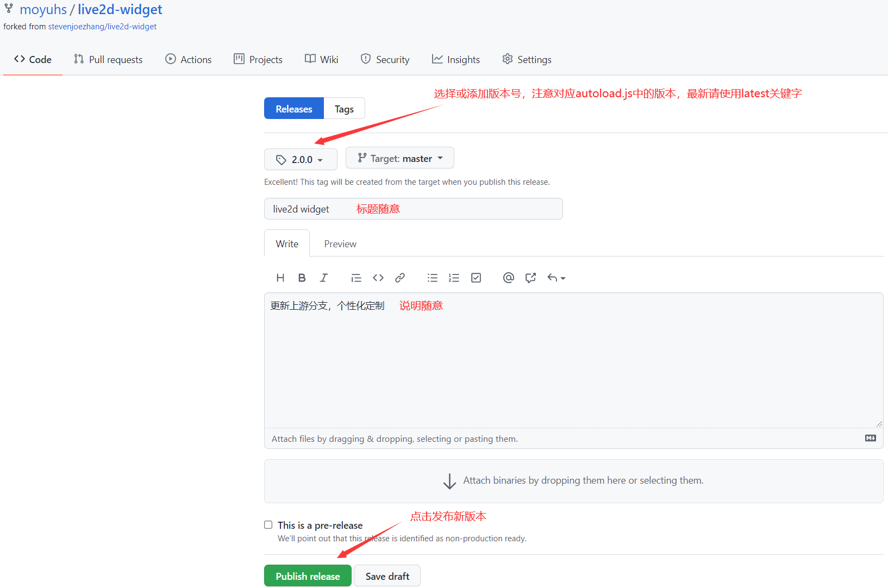
Task: Open the Actions tab
Action: coord(189,59)
